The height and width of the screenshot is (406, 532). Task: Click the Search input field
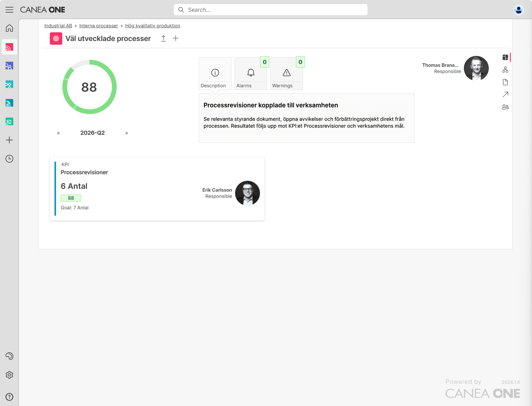[270, 10]
